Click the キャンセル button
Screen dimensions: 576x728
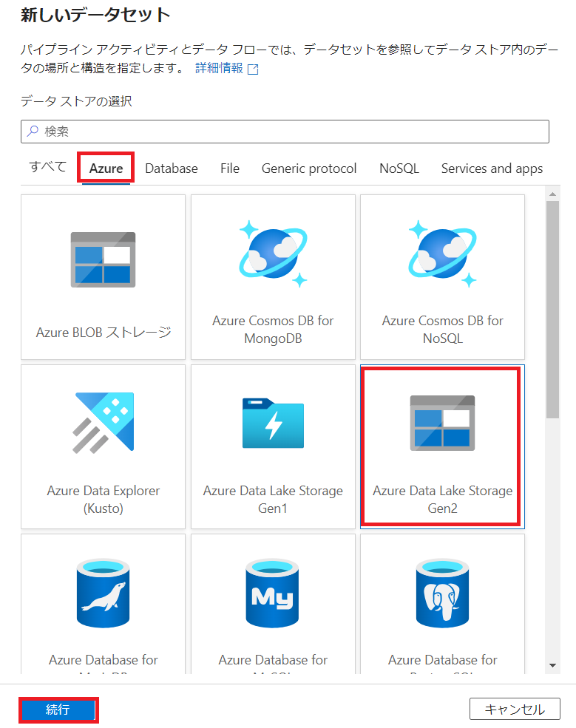515,709
